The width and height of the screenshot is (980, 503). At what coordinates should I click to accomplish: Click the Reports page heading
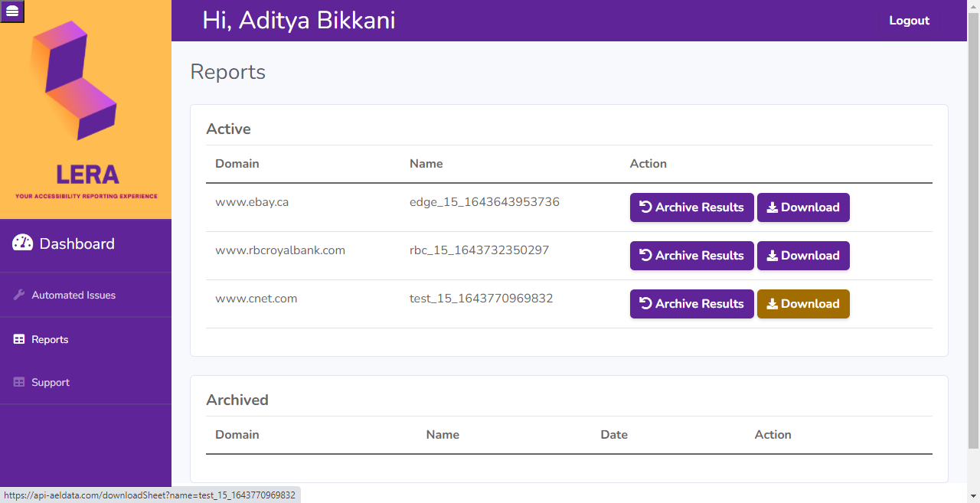coord(228,72)
